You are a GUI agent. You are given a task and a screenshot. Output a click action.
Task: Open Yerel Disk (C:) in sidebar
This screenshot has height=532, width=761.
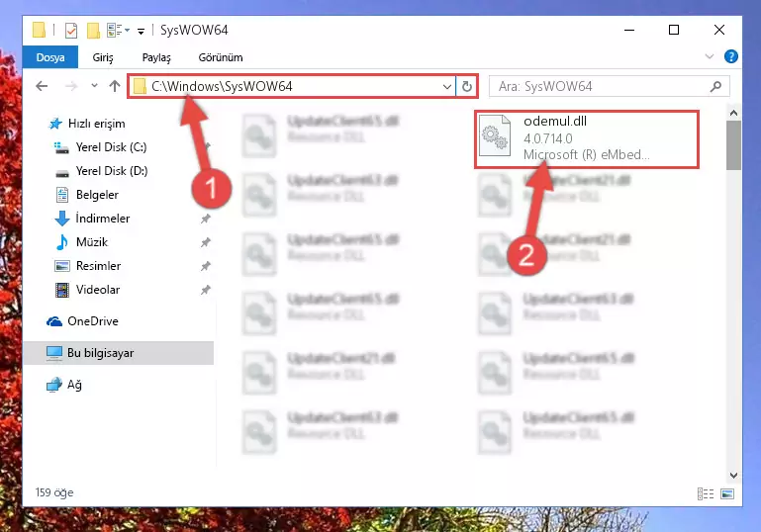111,147
